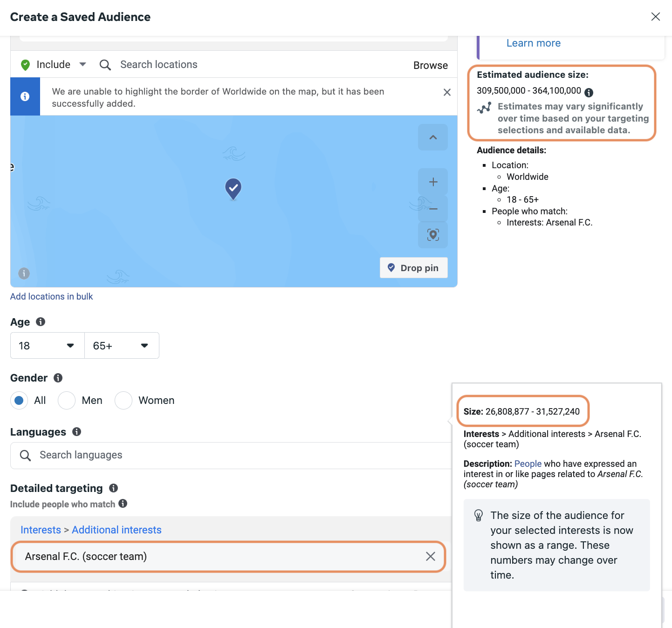Image resolution: width=672 pixels, height=628 pixels.
Task: Zoom out on the map
Action: click(433, 209)
